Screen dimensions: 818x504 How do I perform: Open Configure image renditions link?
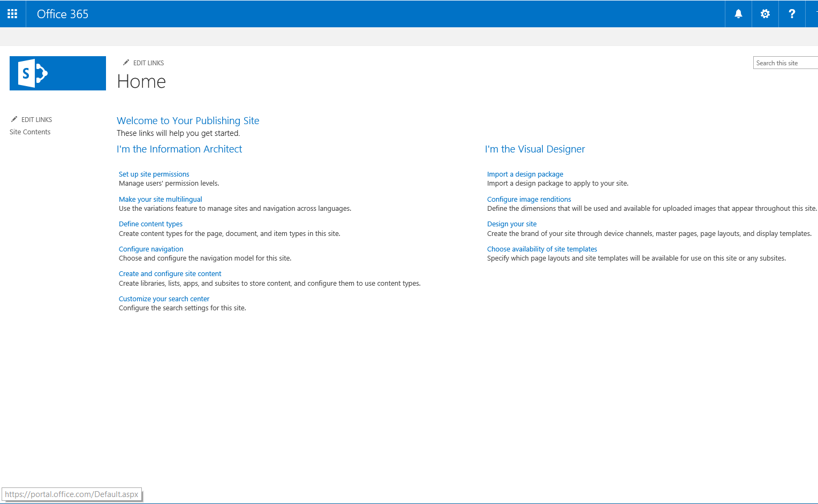click(529, 200)
